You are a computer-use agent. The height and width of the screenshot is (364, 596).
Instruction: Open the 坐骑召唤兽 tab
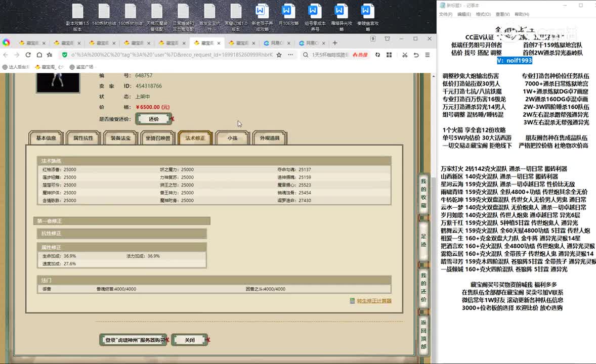point(158,138)
